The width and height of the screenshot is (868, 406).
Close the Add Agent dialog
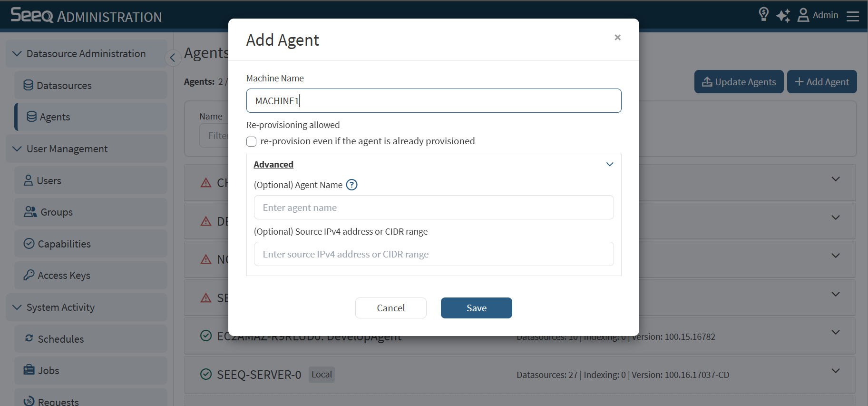click(617, 38)
